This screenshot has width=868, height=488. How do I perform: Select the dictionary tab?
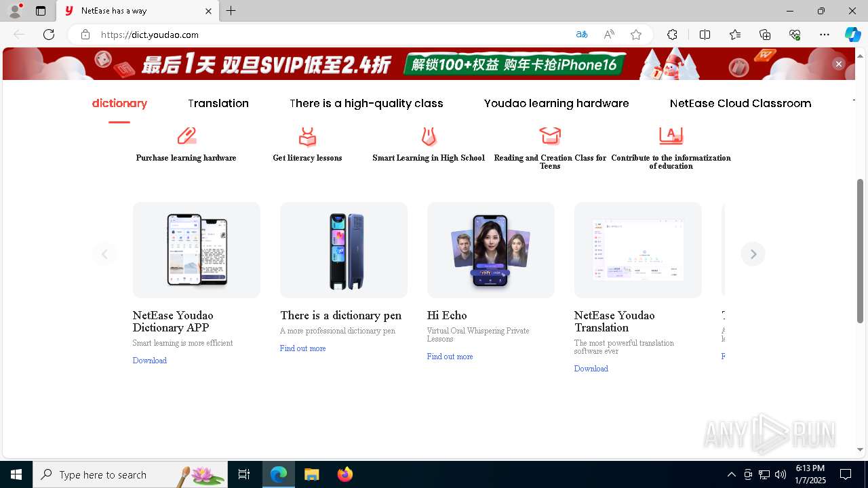pos(119,103)
